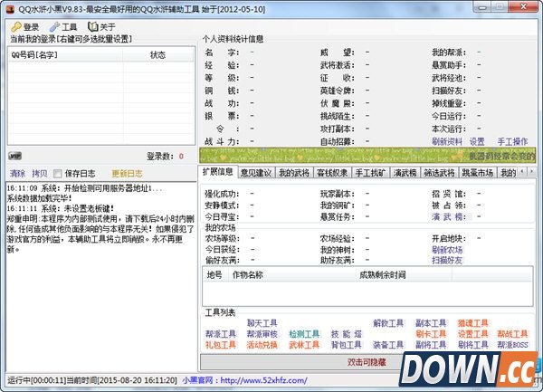This screenshot has width=543, height=392.
Task: Open the 登录 menu with key icon
Action: pos(25,26)
